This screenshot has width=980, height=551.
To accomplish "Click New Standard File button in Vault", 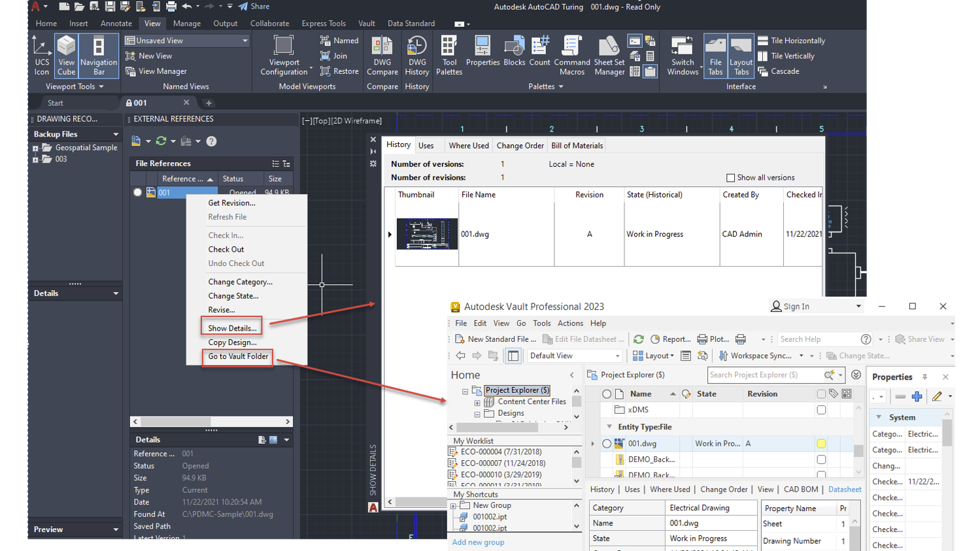I will click(496, 339).
